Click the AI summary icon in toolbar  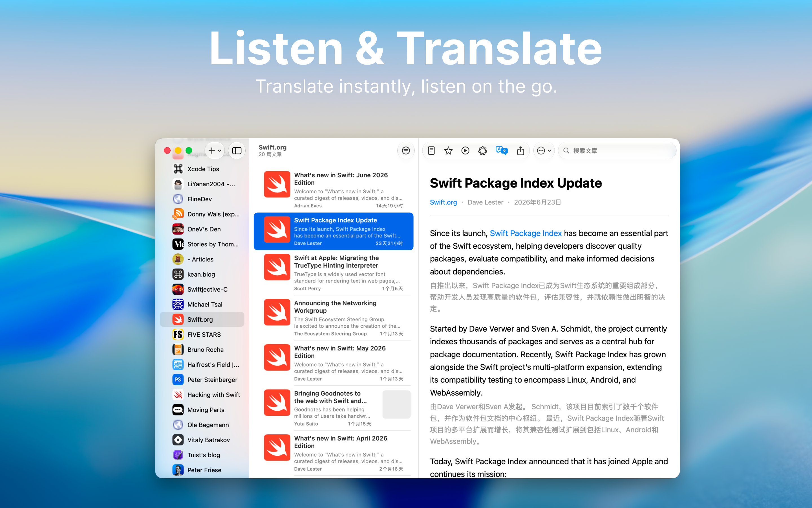click(482, 150)
